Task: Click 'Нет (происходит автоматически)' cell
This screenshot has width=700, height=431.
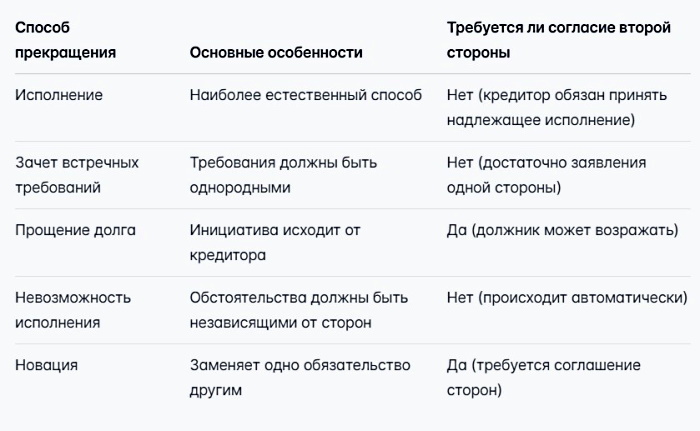Action: (x=567, y=297)
